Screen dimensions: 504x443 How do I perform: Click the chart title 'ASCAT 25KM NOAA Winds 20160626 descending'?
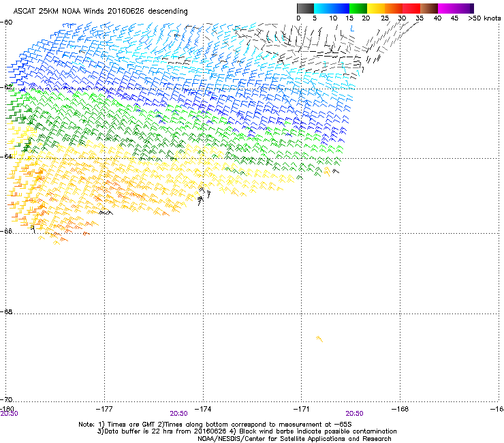(x=100, y=11)
